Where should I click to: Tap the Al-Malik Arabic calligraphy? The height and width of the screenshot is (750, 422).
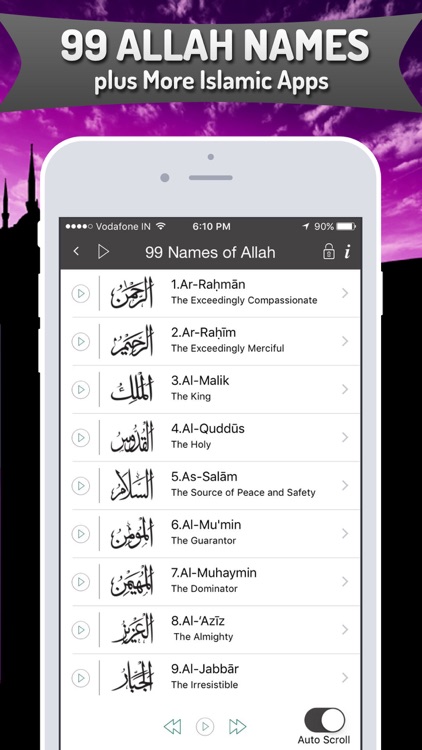click(x=132, y=388)
